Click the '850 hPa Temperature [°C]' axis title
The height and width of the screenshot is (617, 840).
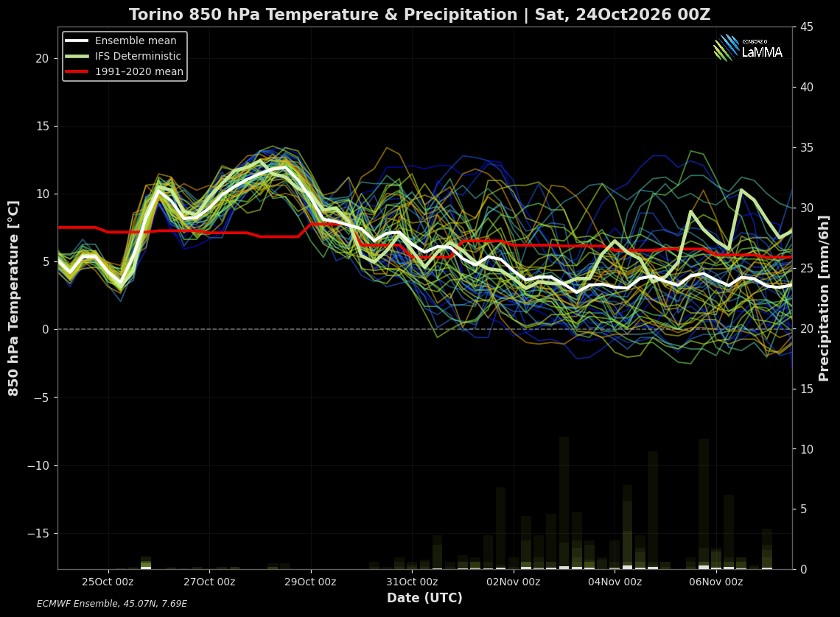13,299
